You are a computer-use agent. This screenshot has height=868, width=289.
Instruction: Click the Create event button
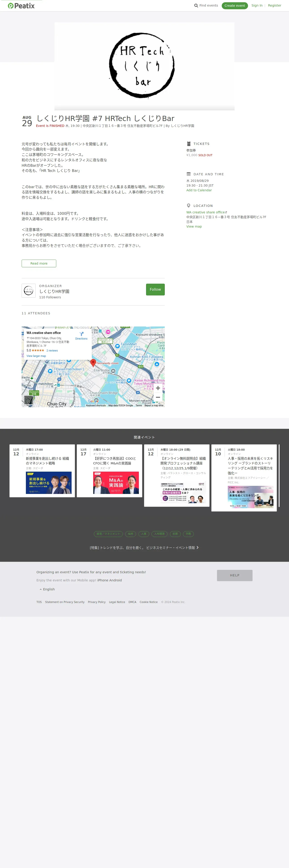tap(235, 6)
